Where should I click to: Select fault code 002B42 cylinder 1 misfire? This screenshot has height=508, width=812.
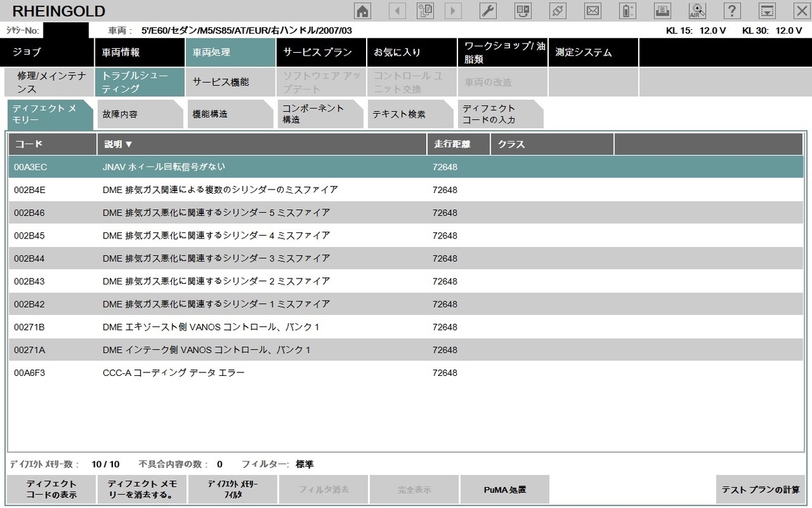[x=406, y=304]
